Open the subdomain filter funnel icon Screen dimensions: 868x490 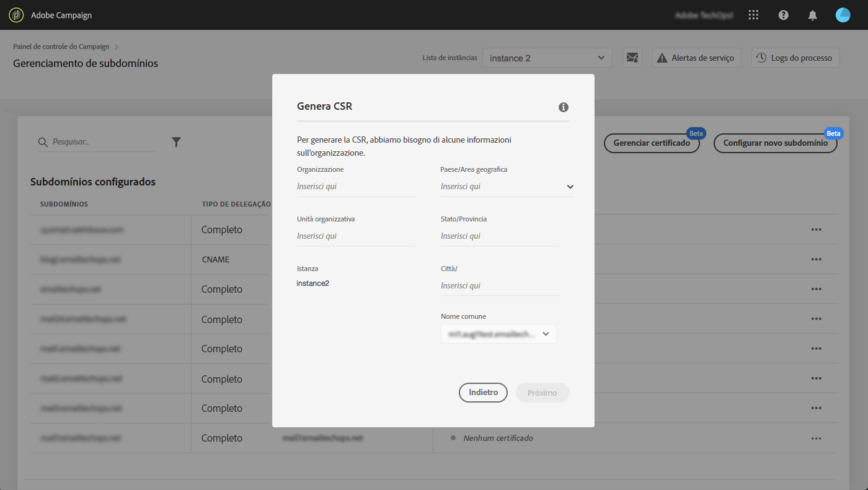coord(176,142)
